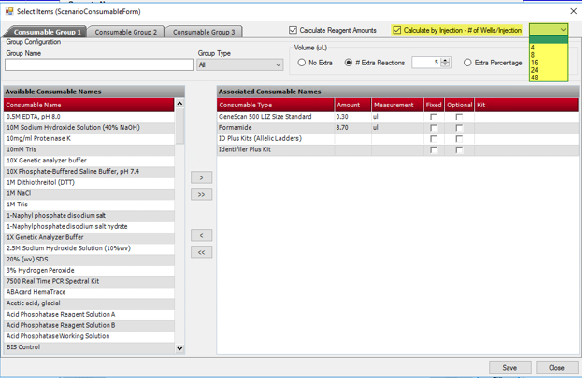The height and width of the screenshot is (381, 588).
Task: Check Fixed box for Formamide row
Action: point(434,128)
